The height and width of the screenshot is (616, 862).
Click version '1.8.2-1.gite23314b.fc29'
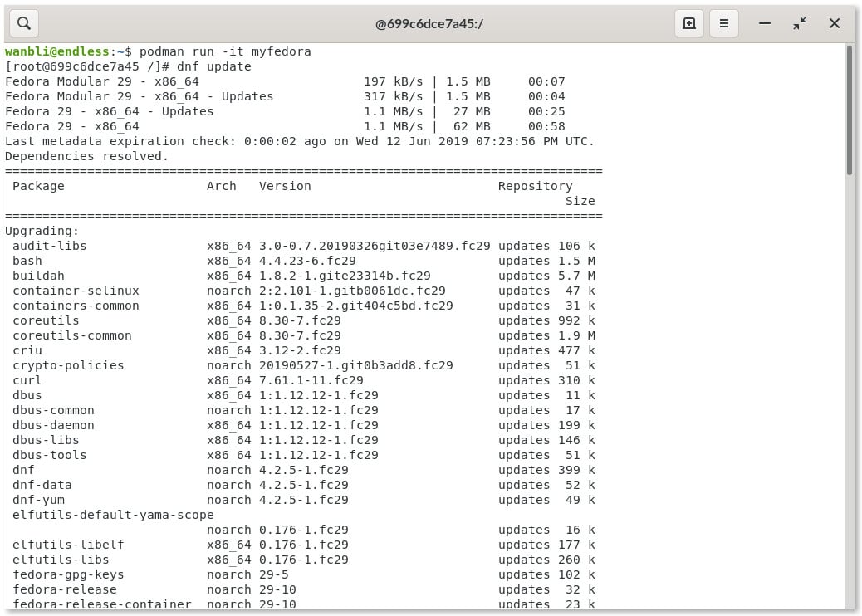[345, 276]
